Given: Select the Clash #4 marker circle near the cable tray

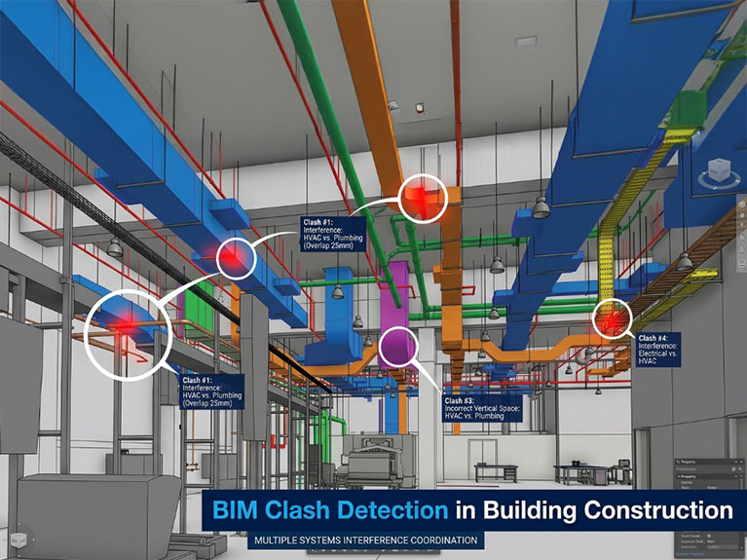Looking at the screenshot, I should pos(613,318).
